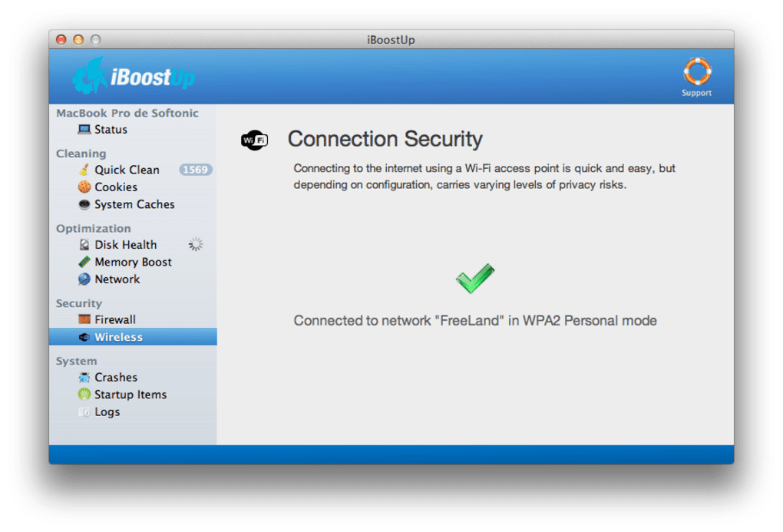Viewport: 783px width, 532px height.
Task: Click the Cookies cookie icon
Action: click(x=84, y=187)
